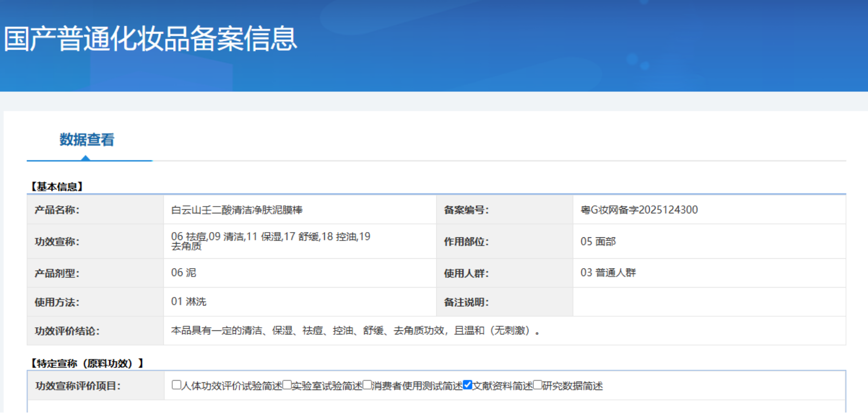Click the 备案编号 label cell
The height and width of the screenshot is (413, 868).
(505, 210)
